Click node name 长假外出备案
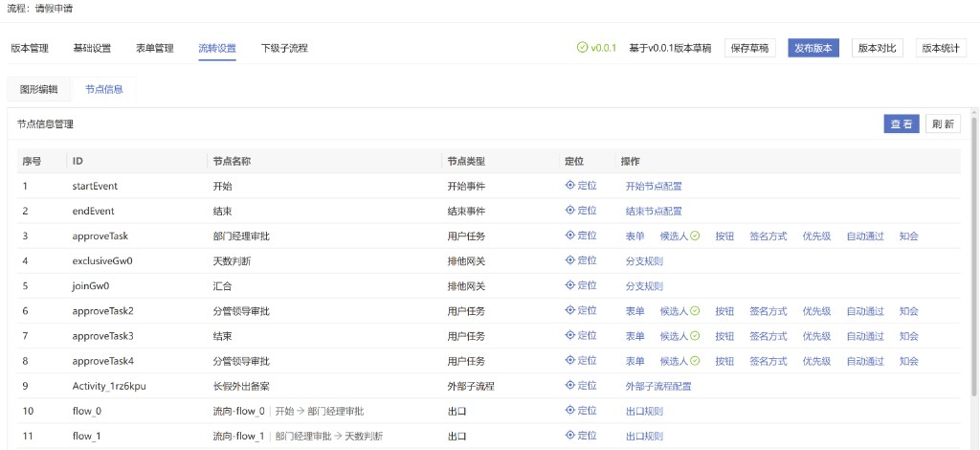This screenshot has width=980, height=450. [241, 386]
